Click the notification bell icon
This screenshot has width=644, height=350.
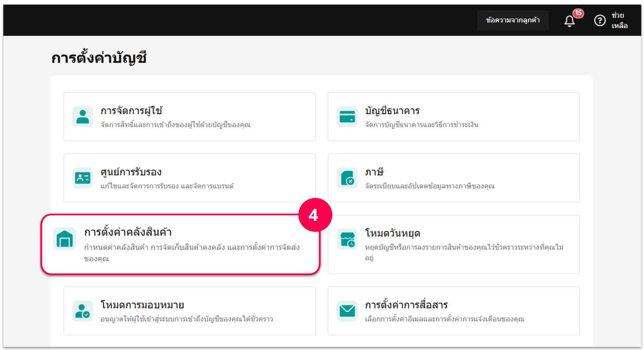(x=569, y=21)
